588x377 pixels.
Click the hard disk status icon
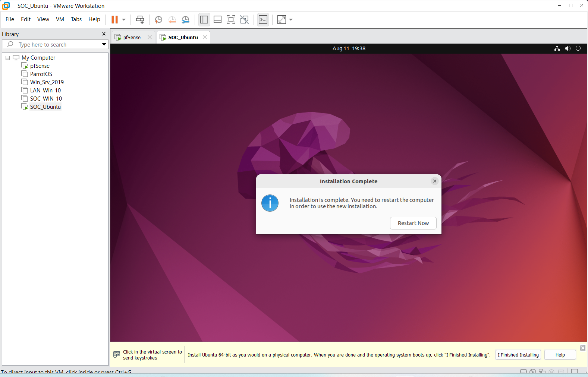point(523,372)
